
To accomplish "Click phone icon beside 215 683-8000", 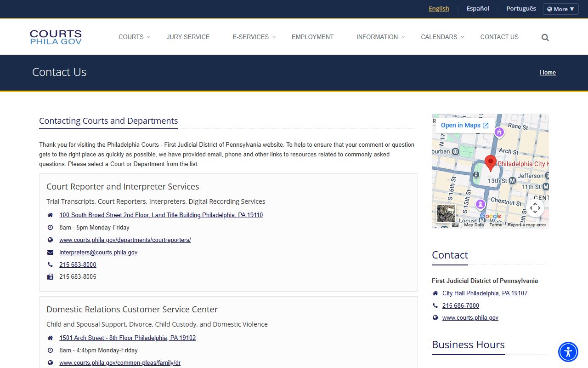I will pyautogui.click(x=51, y=265).
